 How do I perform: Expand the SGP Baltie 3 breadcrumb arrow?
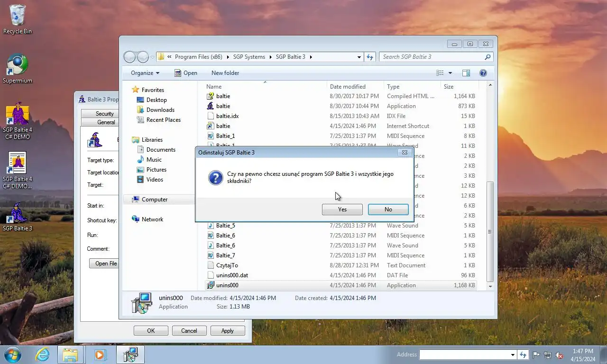(x=311, y=57)
